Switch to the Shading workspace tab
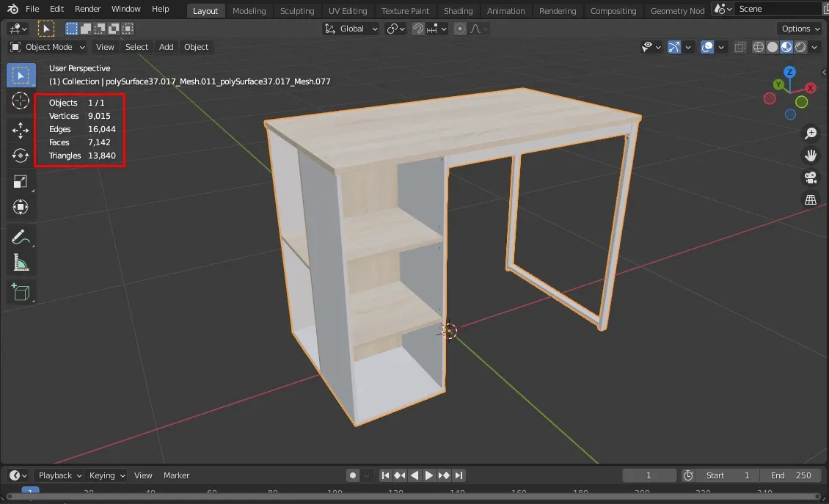 coord(458,10)
